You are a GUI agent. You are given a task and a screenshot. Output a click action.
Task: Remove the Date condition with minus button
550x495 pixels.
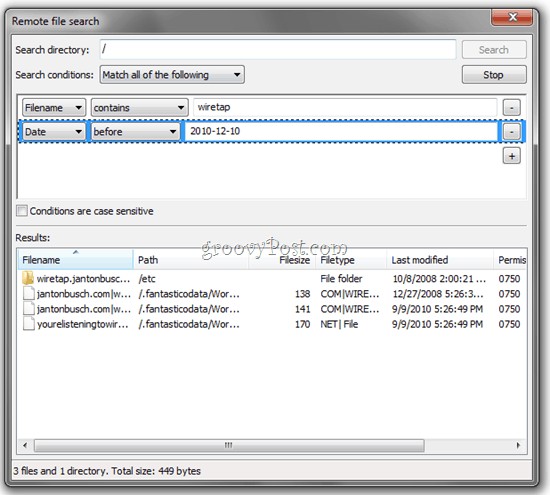pyautogui.click(x=512, y=132)
